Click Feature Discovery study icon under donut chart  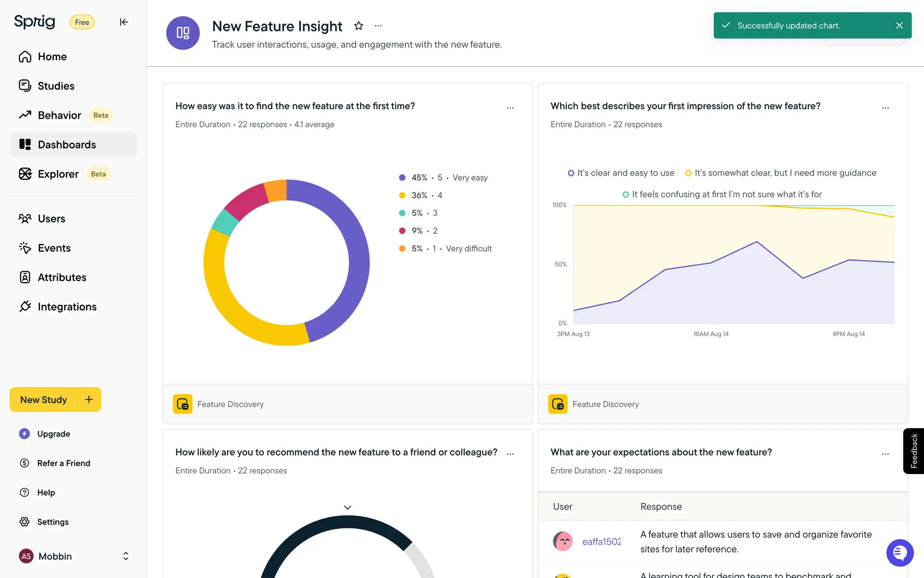coord(183,404)
